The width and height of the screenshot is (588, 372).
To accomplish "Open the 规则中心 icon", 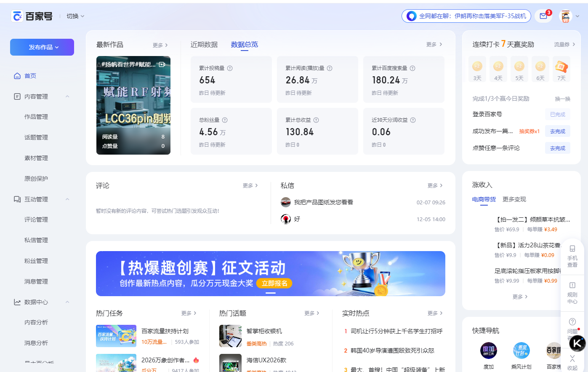I will pyautogui.click(x=572, y=285).
